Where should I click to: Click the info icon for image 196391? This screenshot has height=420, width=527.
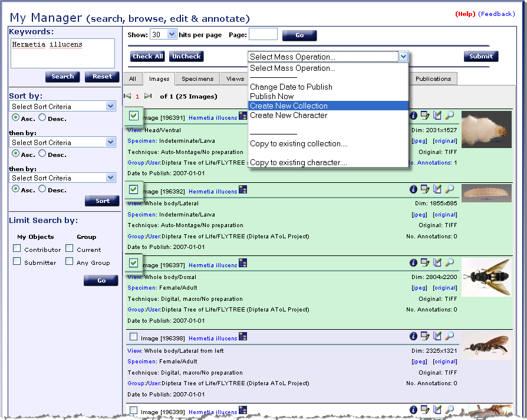pyautogui.click(x=413, y=116)
